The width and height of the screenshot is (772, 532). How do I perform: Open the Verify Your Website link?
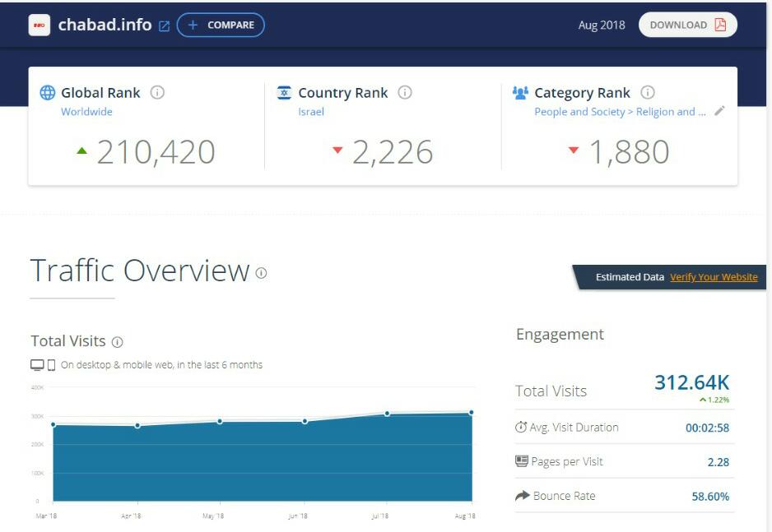click(x=714, y=277)
